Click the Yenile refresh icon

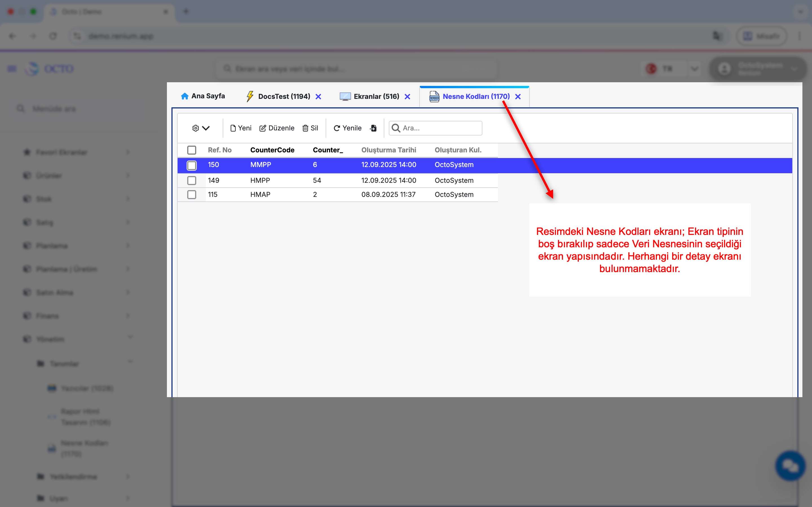click(337, 128)
